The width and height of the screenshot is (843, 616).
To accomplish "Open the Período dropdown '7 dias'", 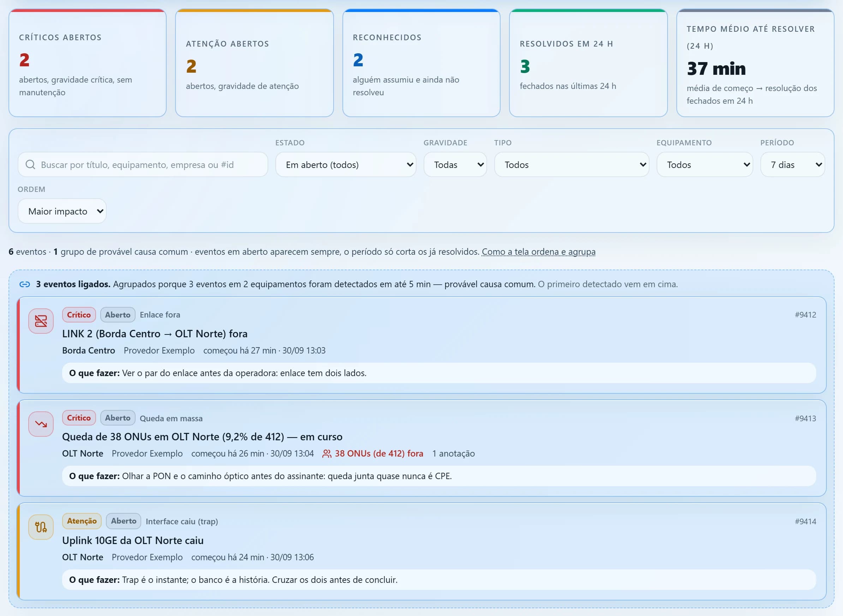I will tap(793, 164).
